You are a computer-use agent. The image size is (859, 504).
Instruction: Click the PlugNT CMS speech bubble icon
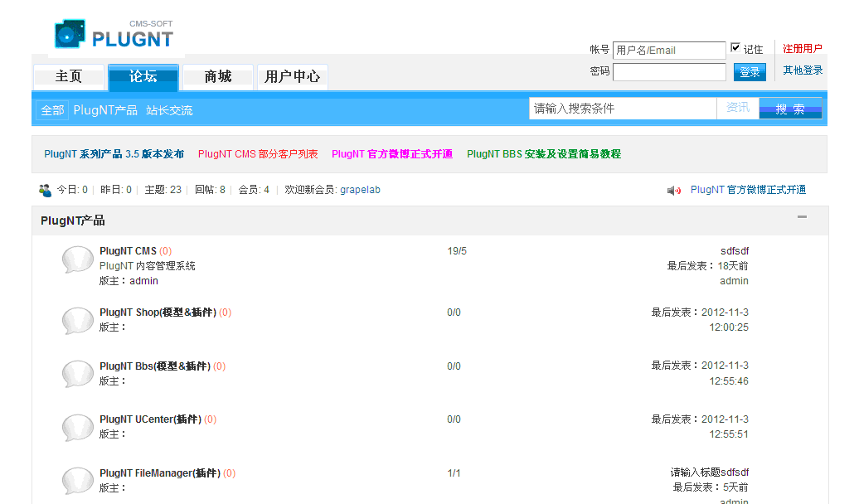point(76,259)
